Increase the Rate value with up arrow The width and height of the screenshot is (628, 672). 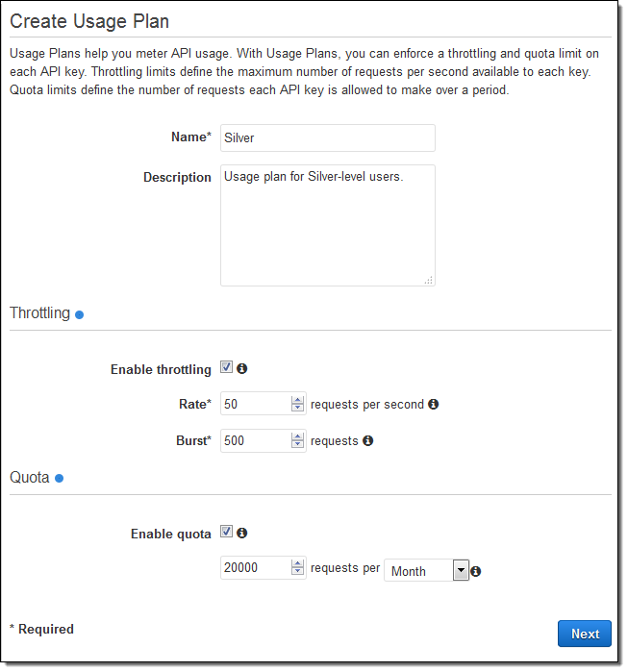(x=298, y=399)
